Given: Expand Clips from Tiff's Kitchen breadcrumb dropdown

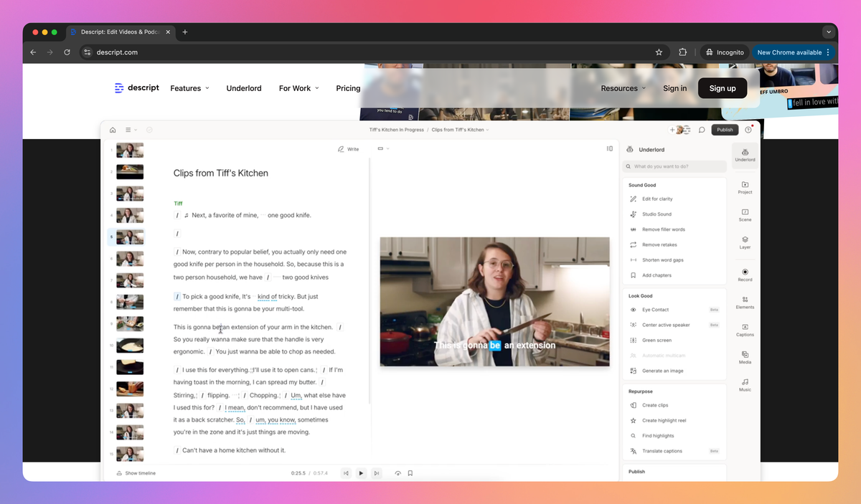Looking at the screenshot, I should (x=460, y=130).
